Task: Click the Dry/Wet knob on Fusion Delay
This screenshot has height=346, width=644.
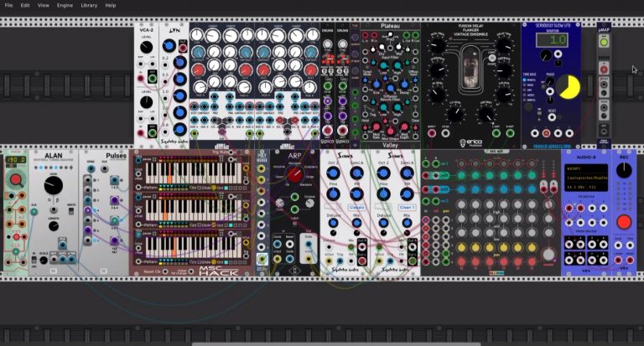Action: point(486,114)
